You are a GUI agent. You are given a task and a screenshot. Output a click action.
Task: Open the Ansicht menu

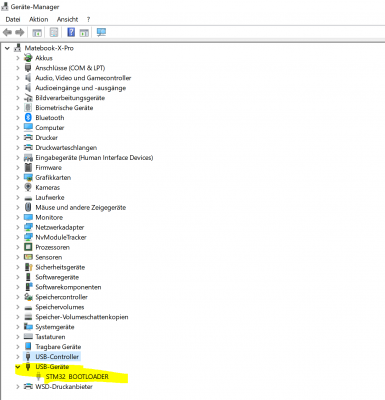(67, 19)
